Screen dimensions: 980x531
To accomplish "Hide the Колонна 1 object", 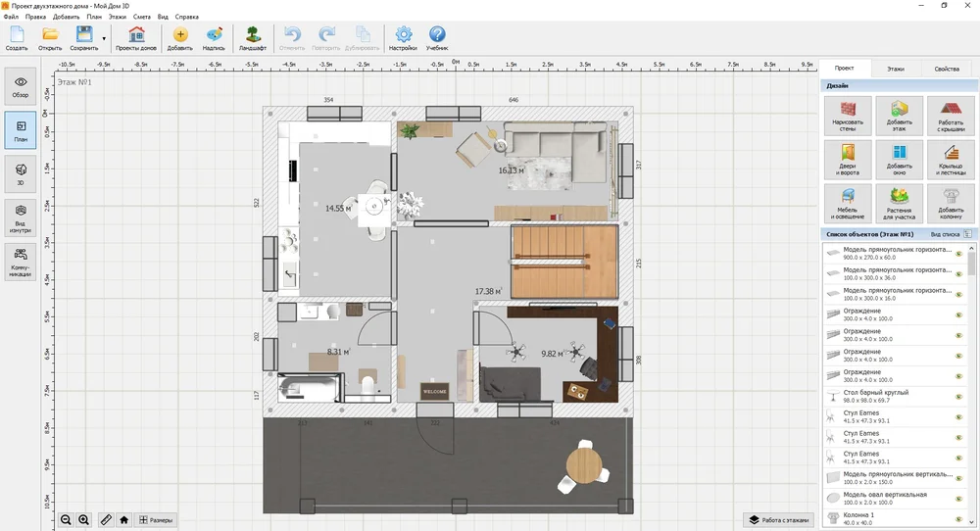I will pyautogui.click(x=959, y=518).
